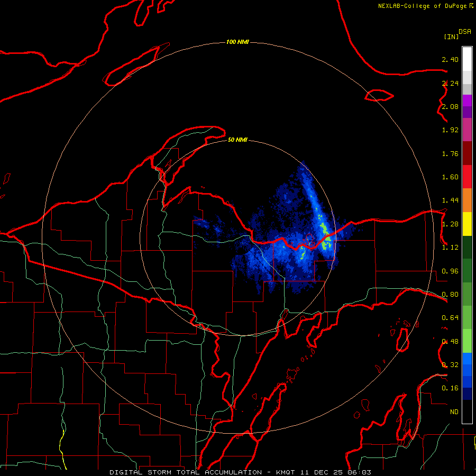
Task: Click the 1.92 legend value
Action: (450, 130)
